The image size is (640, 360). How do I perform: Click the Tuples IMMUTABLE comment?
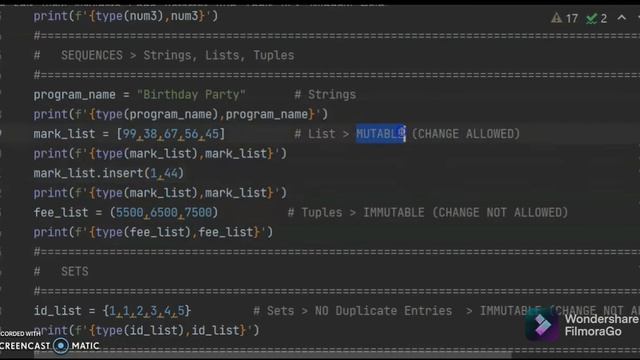click(x=428, y=213)
